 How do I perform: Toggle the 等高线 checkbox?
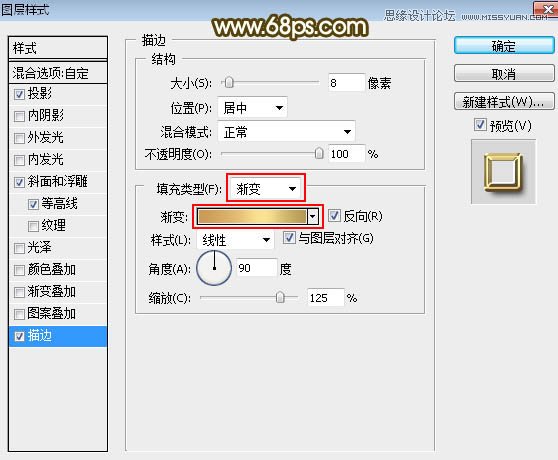click(x=33, y=204)
